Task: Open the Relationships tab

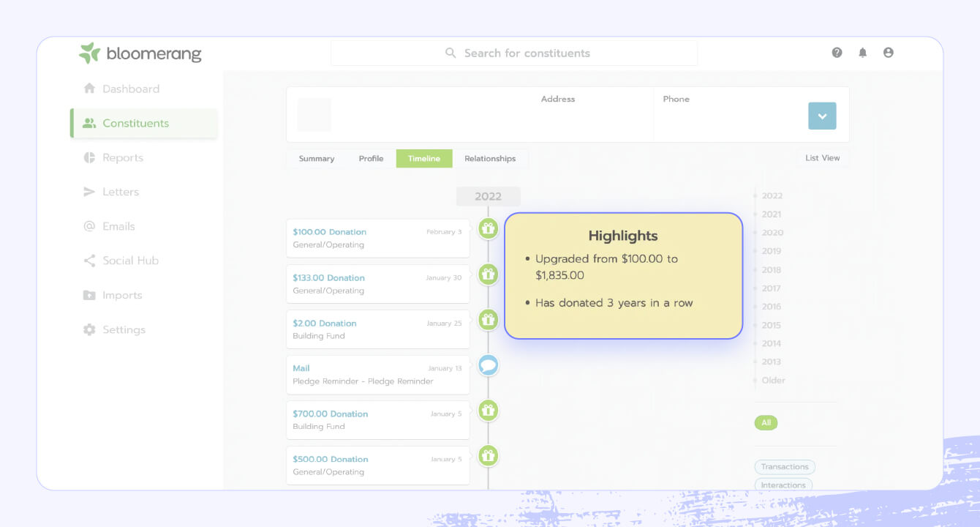Action: [x=490, y=158]
